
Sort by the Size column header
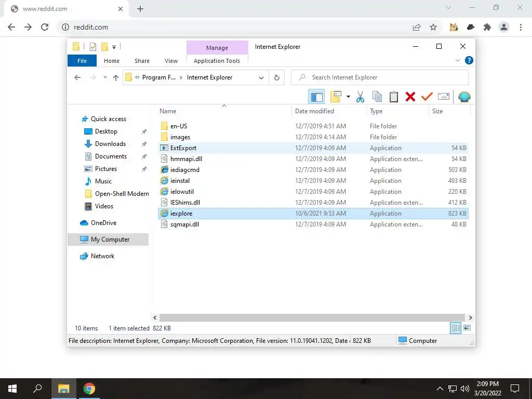pos(449,111)
